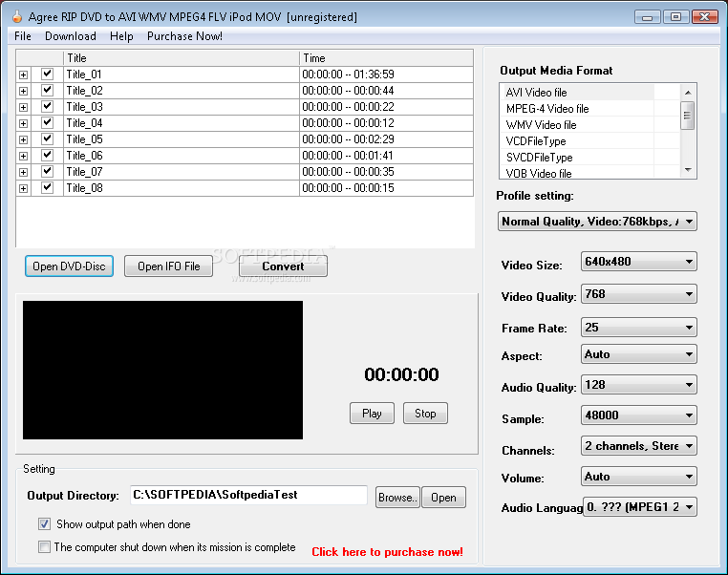This screenshot has height=575, width=728.
Task: Uncheck the Title_05 checkbox
Action: click(x=47, y=138)
